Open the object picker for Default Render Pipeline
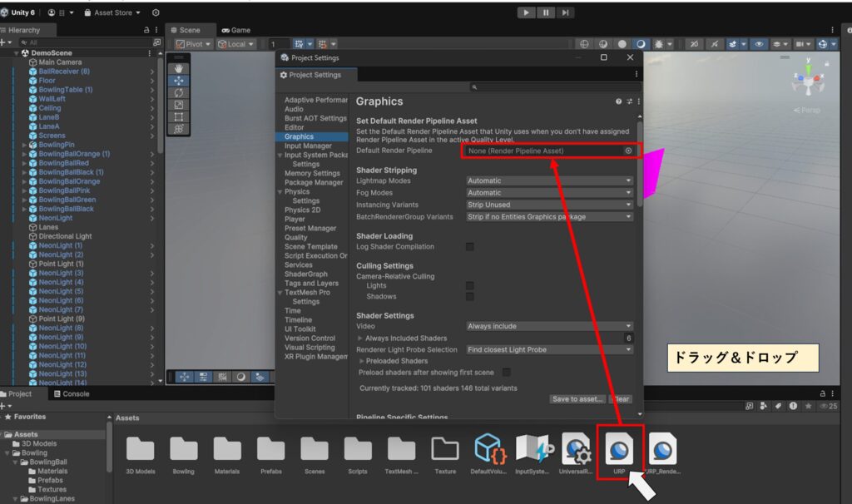The width and height of the screenshot is (852, 504). click(628, 151)
